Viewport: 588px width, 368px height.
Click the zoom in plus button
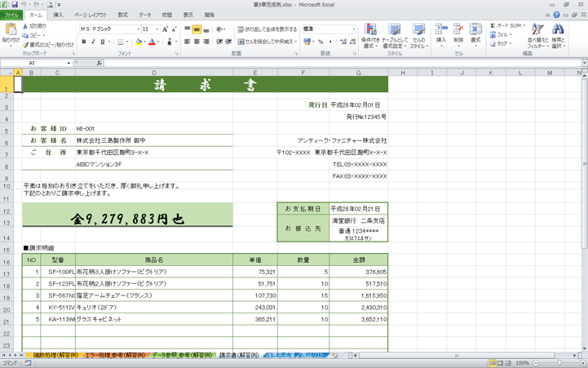coord(583,363)
